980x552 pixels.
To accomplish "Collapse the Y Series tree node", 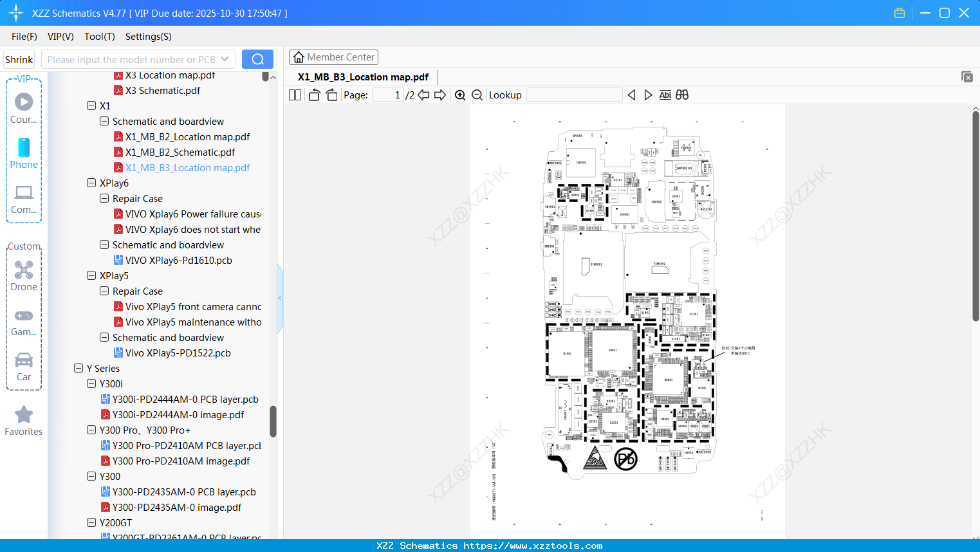I will tap(78, 368).
